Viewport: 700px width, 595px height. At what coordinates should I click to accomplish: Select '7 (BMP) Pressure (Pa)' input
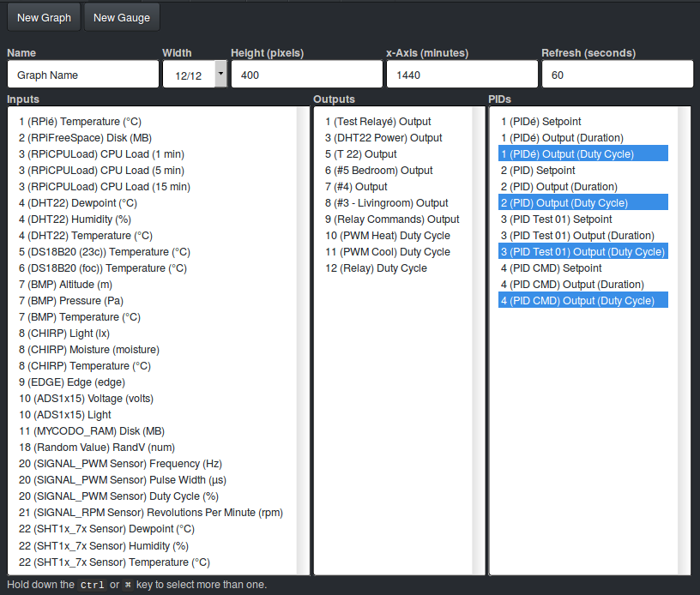pos(152,301)
